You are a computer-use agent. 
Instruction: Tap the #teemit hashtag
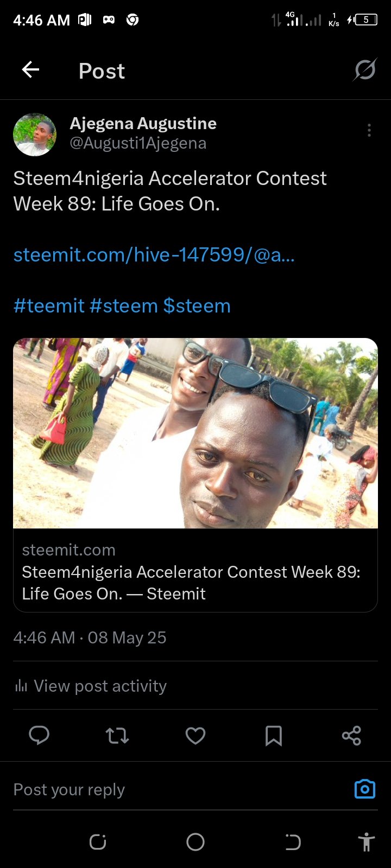point(49,306)
